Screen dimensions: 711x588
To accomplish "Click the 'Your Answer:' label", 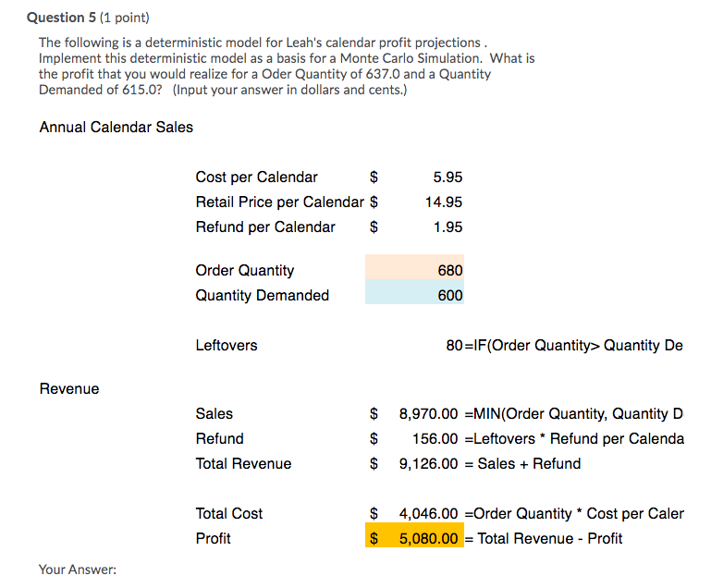I will [78, 570].
